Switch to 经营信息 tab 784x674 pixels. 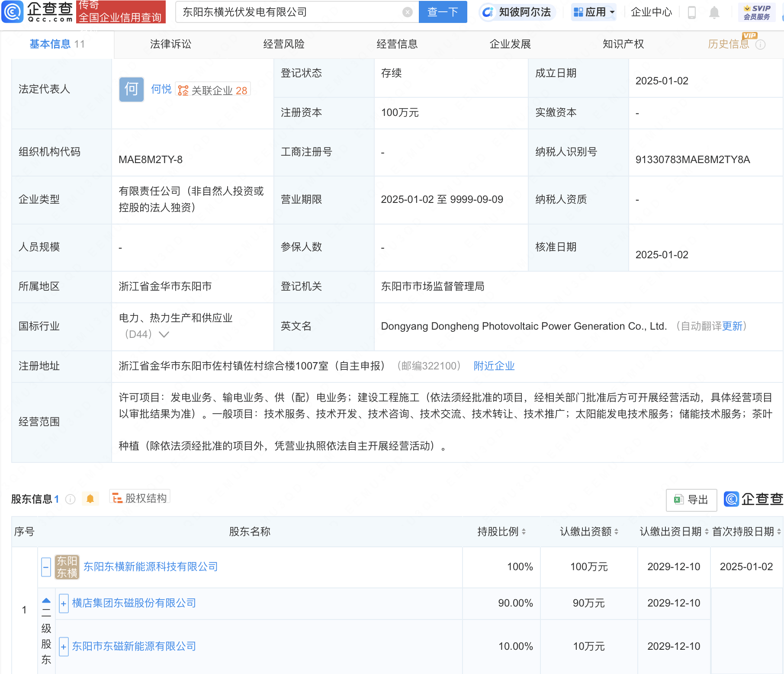(x=397, y=44)
